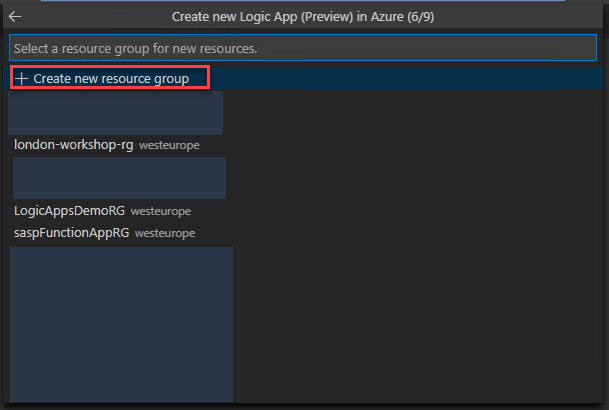Click the (6/9) step indicator in title
The height and width of the screenshot is (410, 609).
pyautogui.click(x=421, y=17)
